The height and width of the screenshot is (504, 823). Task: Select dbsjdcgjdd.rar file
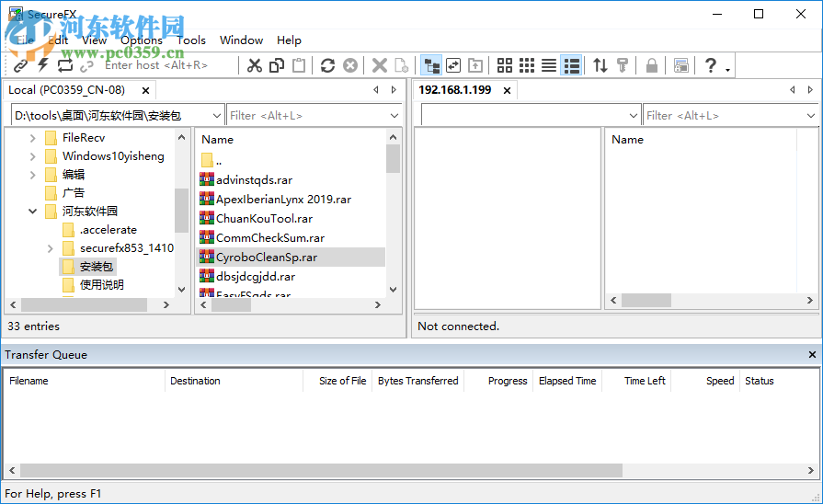[256, 277]
